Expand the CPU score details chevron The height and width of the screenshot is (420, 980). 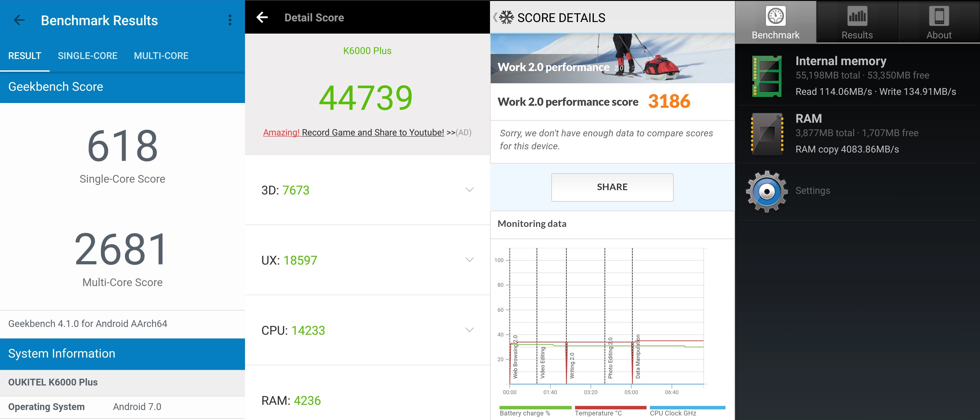[469, 330]
